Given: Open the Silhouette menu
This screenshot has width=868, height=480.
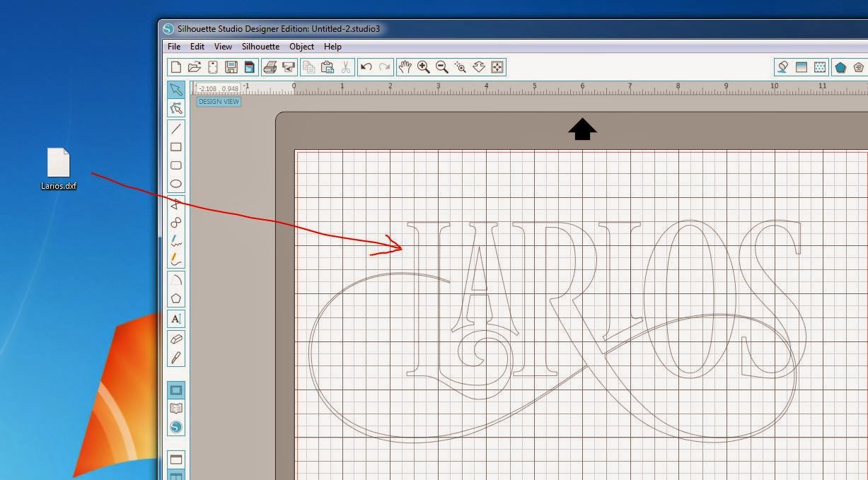Looking at the screenshot, I should click(260, 47).
